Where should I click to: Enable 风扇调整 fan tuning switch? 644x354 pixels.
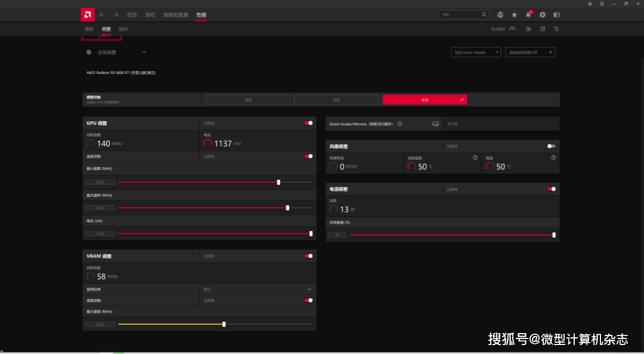pyautogui.click(x=551, y=146)
